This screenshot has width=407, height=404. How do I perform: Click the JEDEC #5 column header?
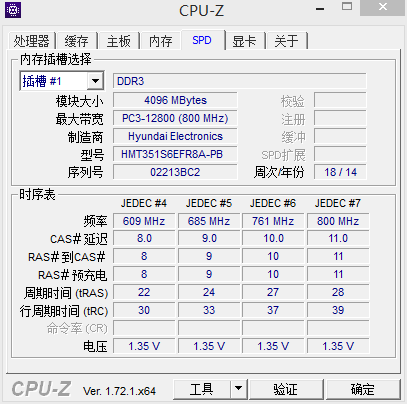(x=209, y=203)
